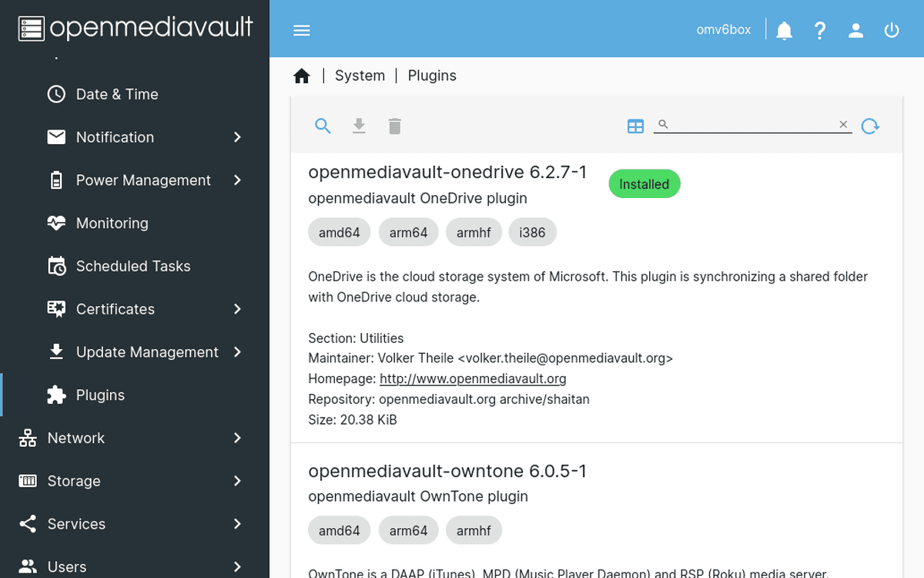Click the Services share icon
924x578 pixels.
[28, 524]
